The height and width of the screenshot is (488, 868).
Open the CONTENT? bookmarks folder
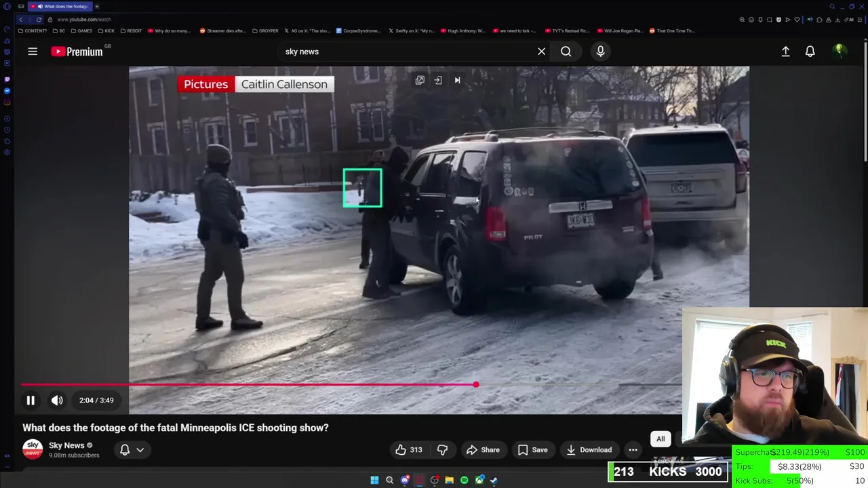(33, 30)
